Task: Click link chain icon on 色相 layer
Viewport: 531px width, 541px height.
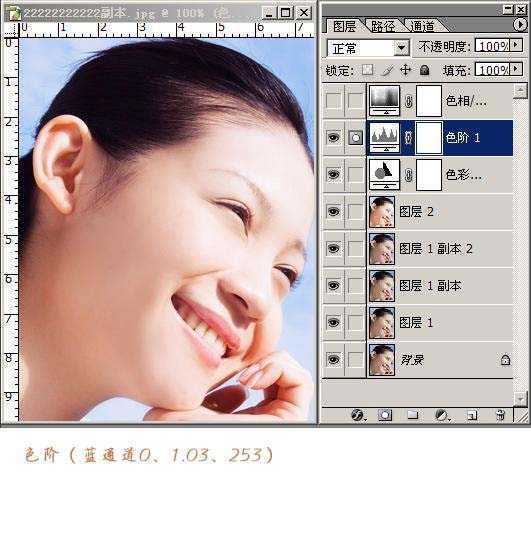Action: [408, 101]
